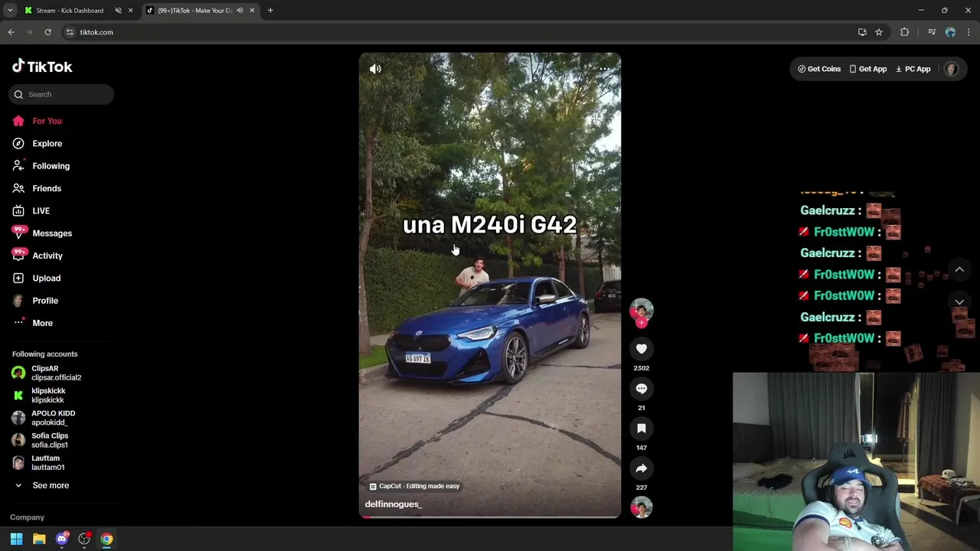Mute the TikTok tab audio icon
980x551 pixels.
tap(240, 11)
